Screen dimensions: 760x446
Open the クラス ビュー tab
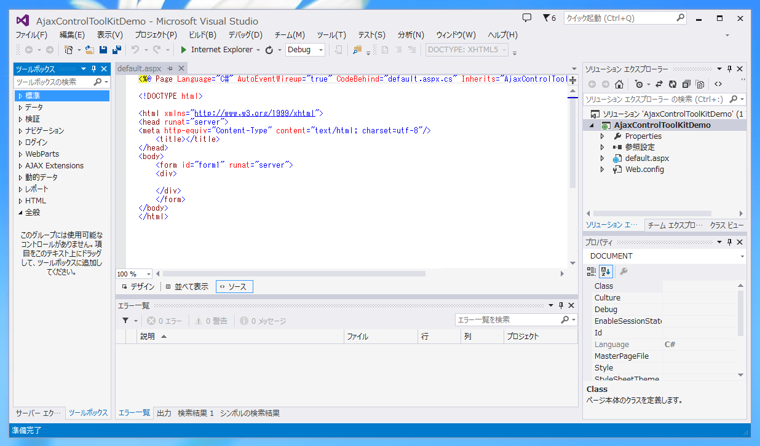(x=727, y=225)
